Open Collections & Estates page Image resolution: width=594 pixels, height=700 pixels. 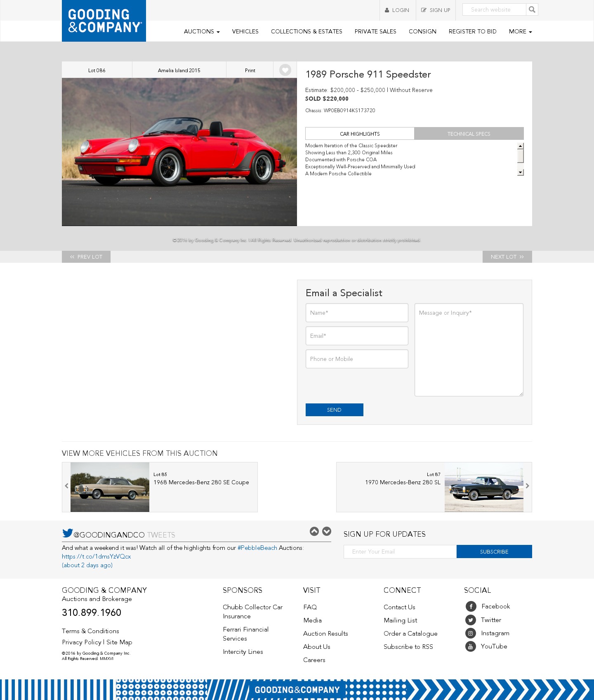(x=306, y=31)
